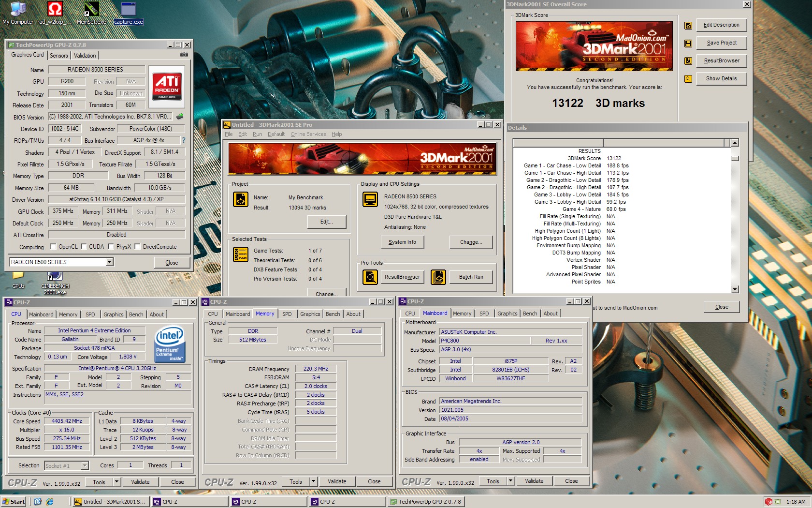The image size is (812, 508).
Task: Click the Show Details button
Action: [722, 79]
